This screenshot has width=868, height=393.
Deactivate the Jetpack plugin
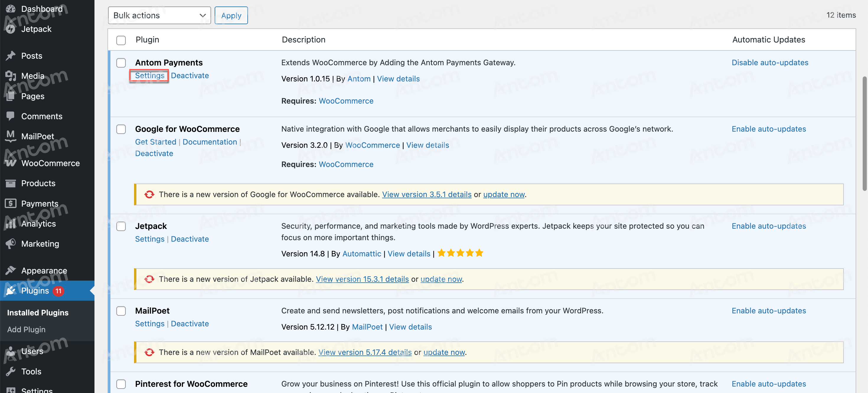point(190,239)
